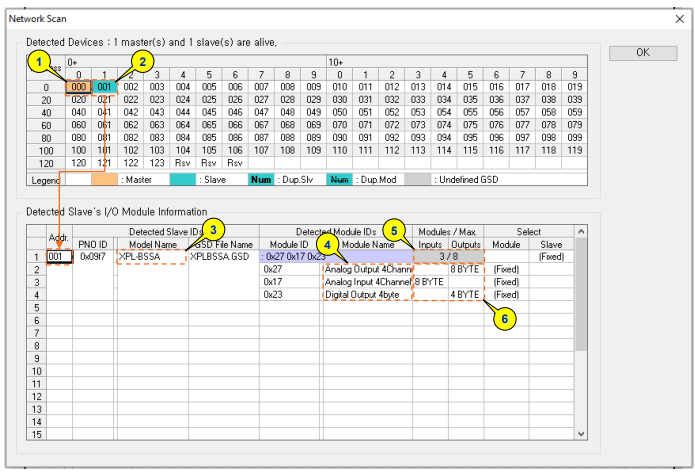
Task: Select the Digital Output 4byte module
Action: pyautogui.click(x=367, y=295)
